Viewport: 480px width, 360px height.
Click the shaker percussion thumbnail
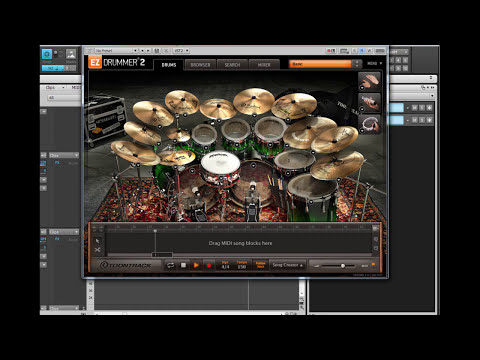click(369, 102)
